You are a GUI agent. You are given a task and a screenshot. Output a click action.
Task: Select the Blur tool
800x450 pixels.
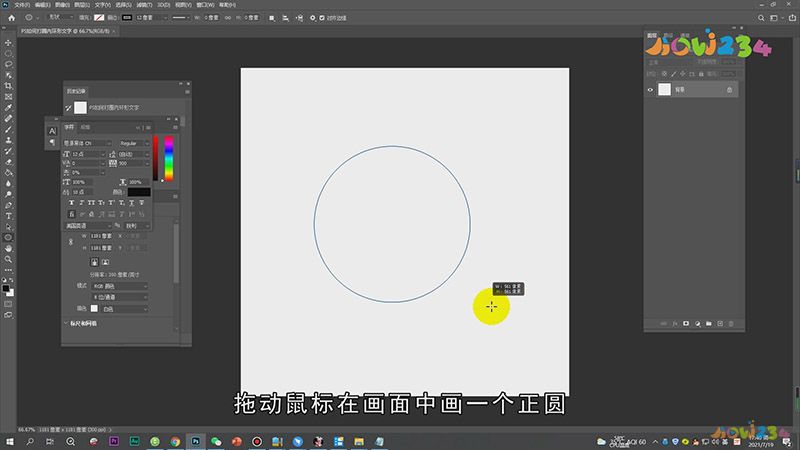tap(8, 183)
